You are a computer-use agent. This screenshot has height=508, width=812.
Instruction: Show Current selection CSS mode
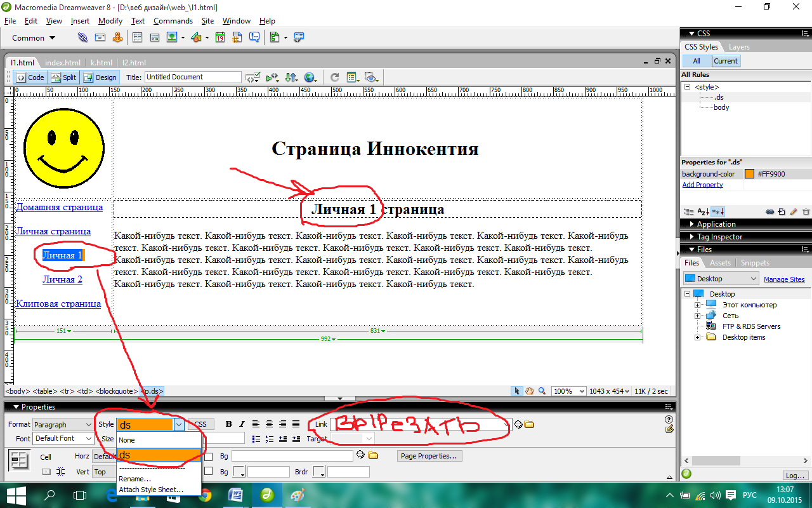click(x=725, y=61)
